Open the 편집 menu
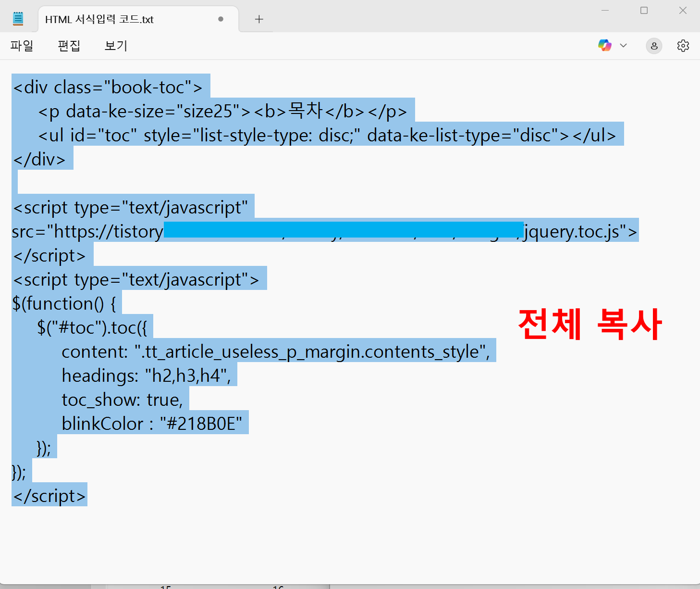The image size is (700, 589). pos(69,46)
